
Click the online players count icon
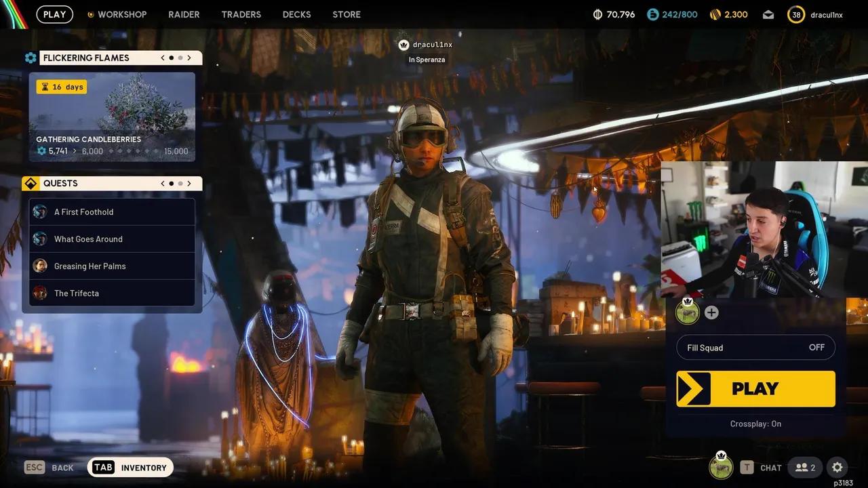point(804,467)
